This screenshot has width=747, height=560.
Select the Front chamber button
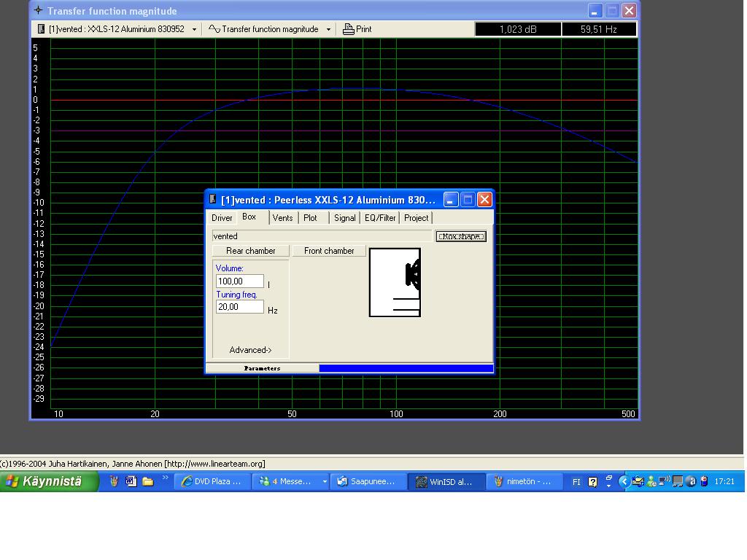tap(329, 251)
